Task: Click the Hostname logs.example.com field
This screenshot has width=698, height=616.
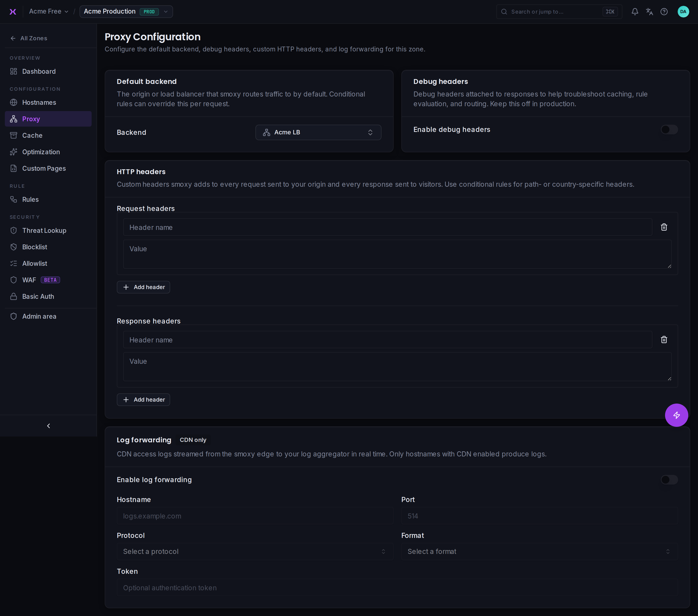Action: [x=255, y=516]
